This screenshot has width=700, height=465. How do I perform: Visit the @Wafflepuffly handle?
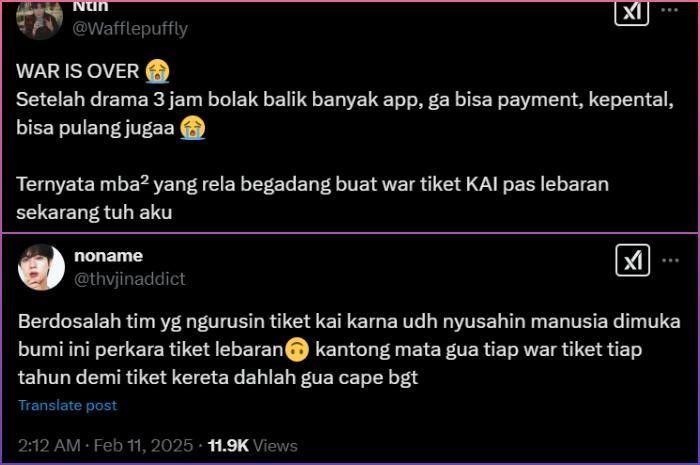pyautogui.click(x=130, y=29)
